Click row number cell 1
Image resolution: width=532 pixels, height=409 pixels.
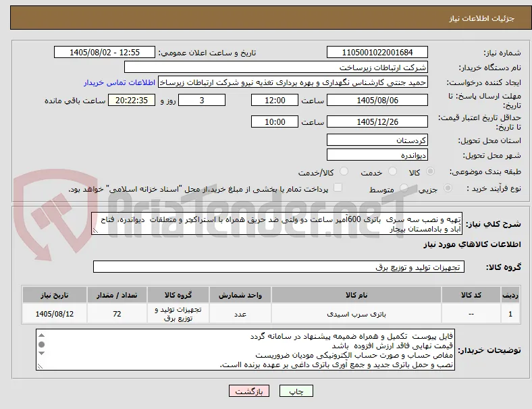[510, 314]
